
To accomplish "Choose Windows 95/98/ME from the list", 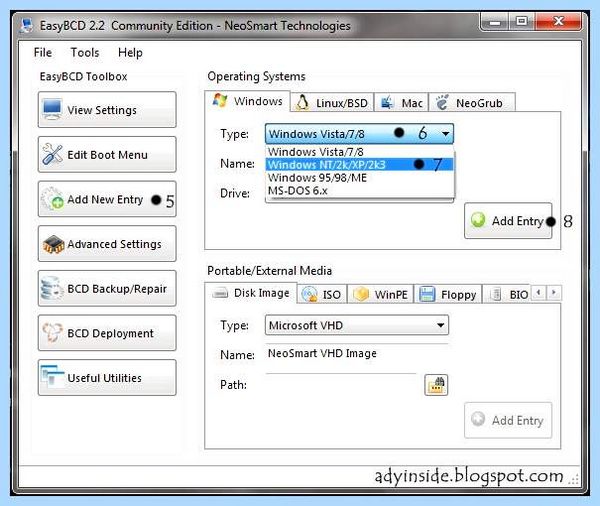I will point(359,178).
